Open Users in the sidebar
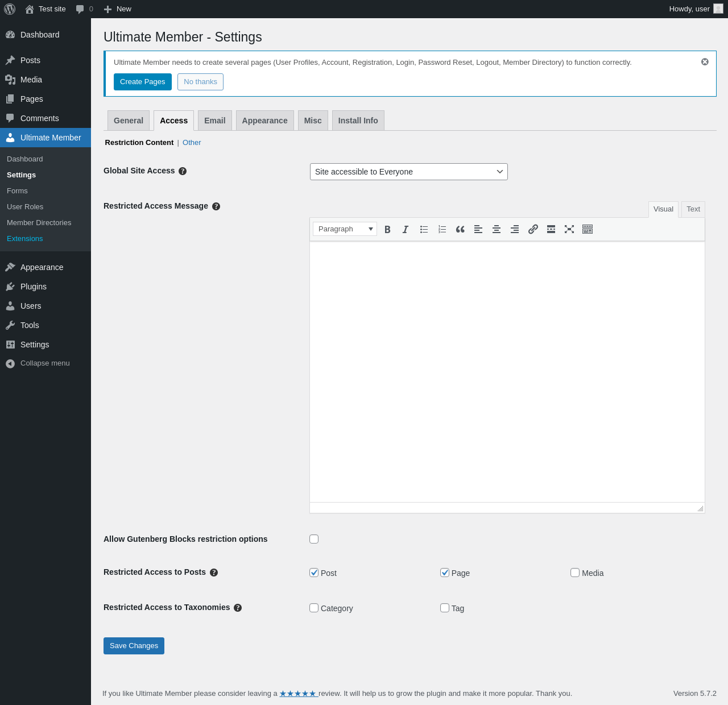728x705 pixels. [45, 306]
